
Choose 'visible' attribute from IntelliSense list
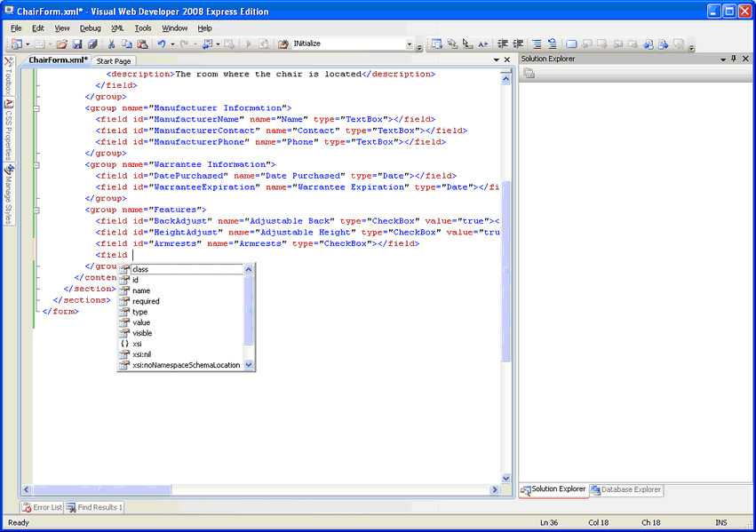pos(181,333)
